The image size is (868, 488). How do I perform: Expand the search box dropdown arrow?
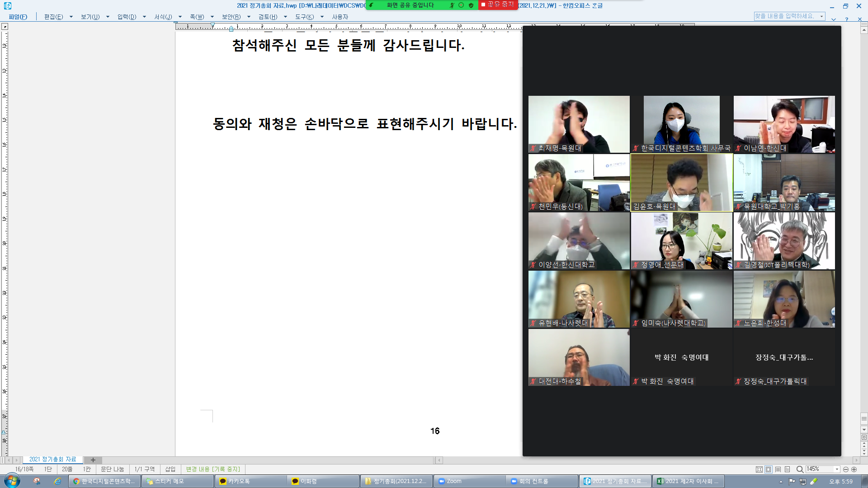[821, 16]
